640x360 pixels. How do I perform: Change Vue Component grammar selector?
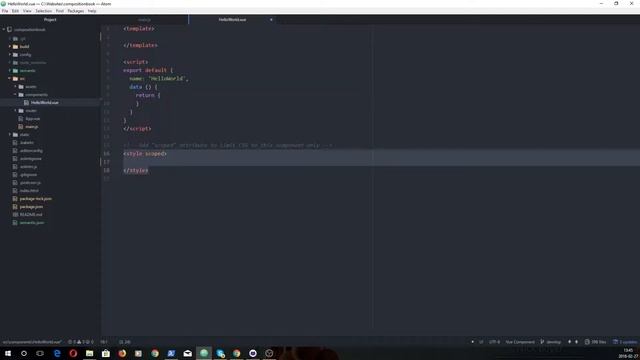click(x=520, y=342)
